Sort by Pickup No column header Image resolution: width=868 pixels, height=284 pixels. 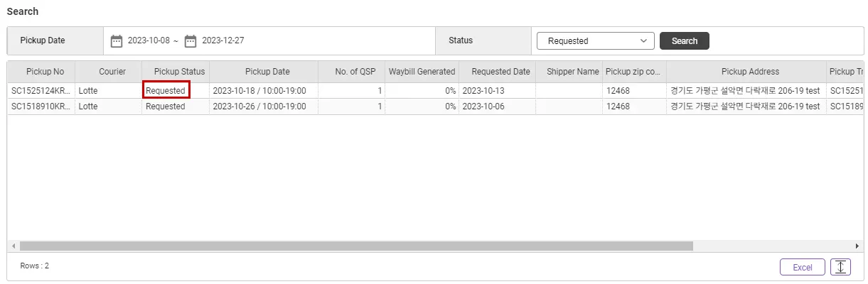(45, 72)
